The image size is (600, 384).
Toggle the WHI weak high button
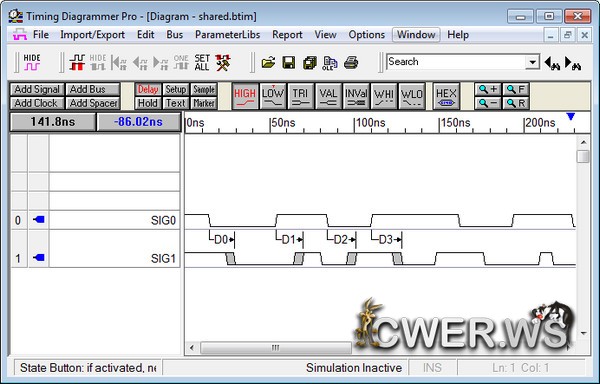(384, 96)
